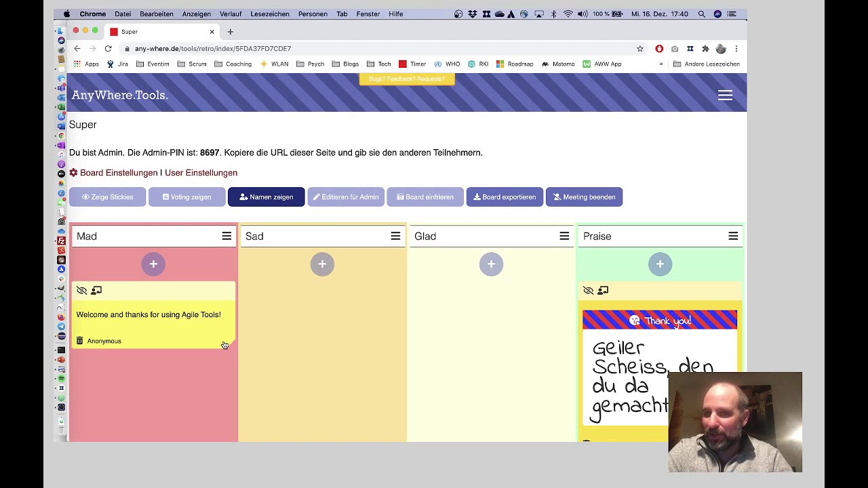Screen dimensions: 868x488
Task: Toggle visibility of the Praise sticky
Action: coord(588,291)
